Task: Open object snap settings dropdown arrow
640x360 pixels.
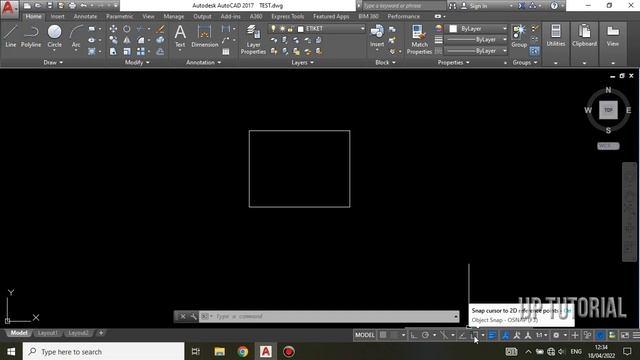Action: coord(483,335)
